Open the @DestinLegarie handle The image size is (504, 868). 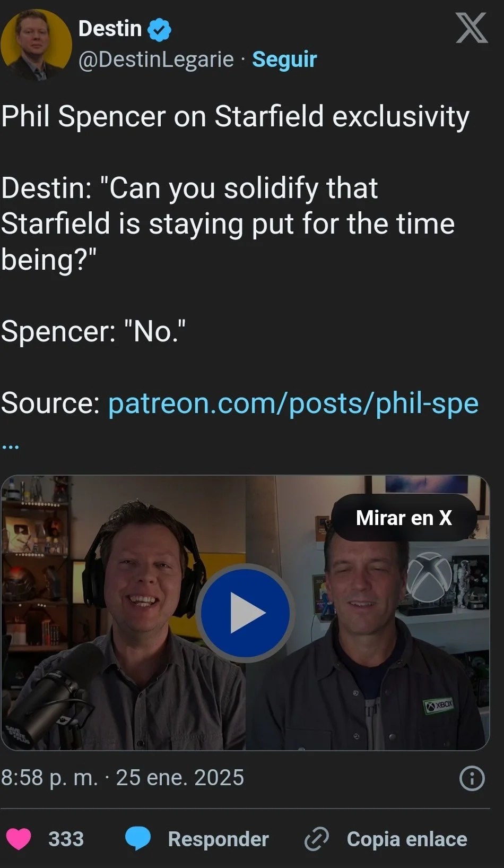156,59
